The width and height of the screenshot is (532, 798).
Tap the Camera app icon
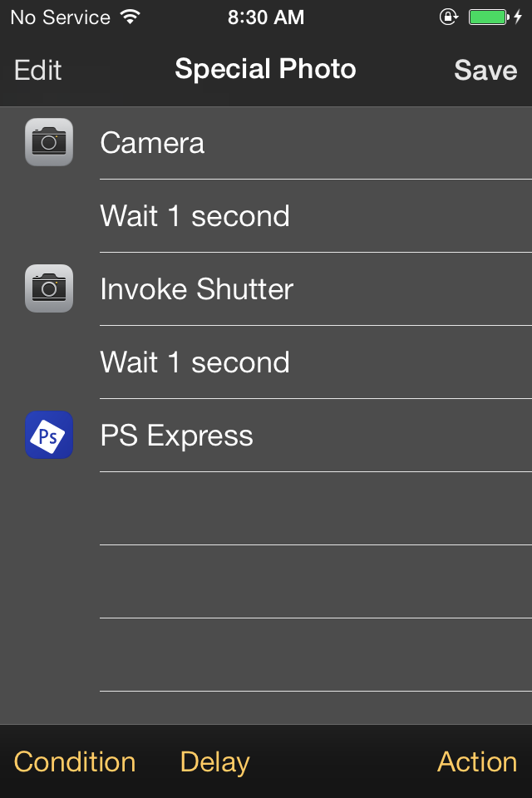[x=48, y=141]
